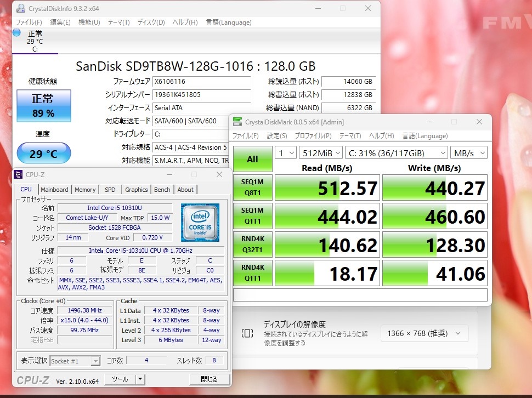Open 編集(E) menu in CrystalDiskInfo

tap(60, 22)
